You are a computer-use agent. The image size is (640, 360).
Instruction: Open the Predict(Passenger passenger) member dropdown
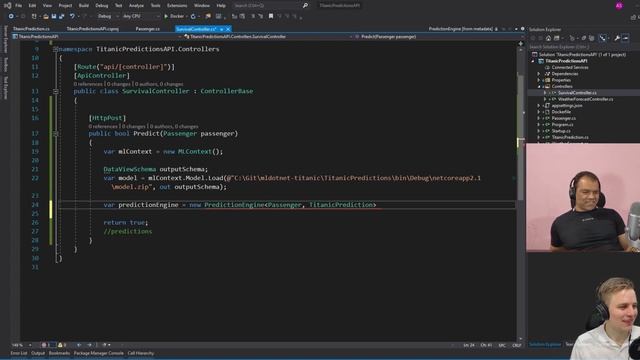pos(437,36)
